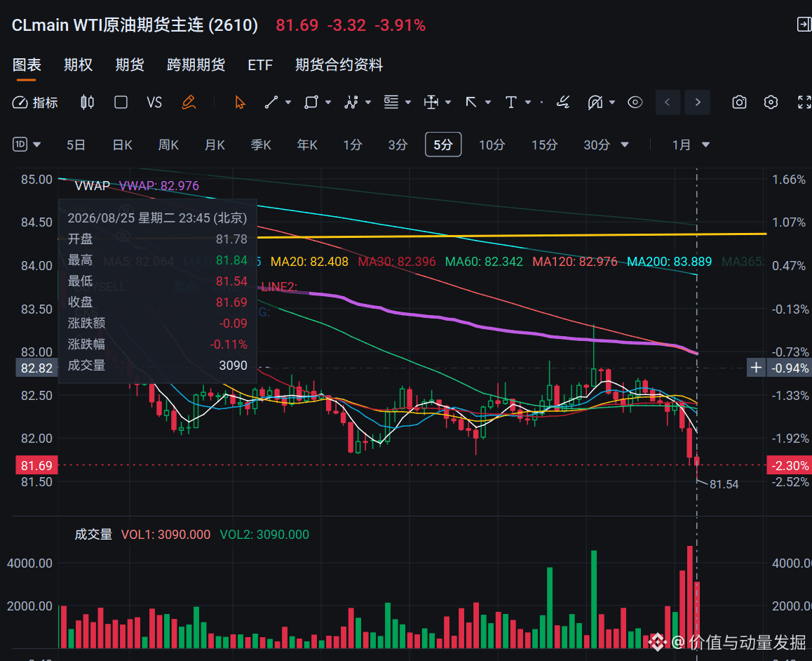Select the Fibonacci levels tool icon
The width and height of the screenshot is (812, 661).
click(391, 102)
